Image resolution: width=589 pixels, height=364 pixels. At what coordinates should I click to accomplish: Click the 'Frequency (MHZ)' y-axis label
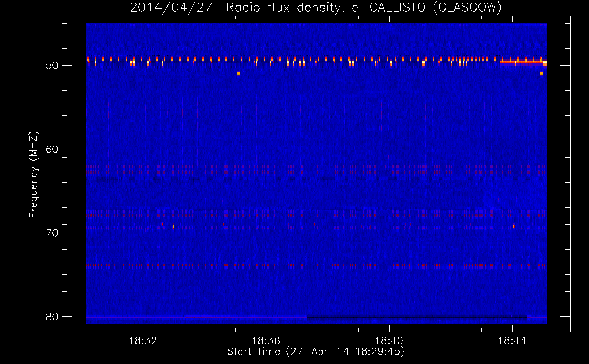click(x=33, y=175)
